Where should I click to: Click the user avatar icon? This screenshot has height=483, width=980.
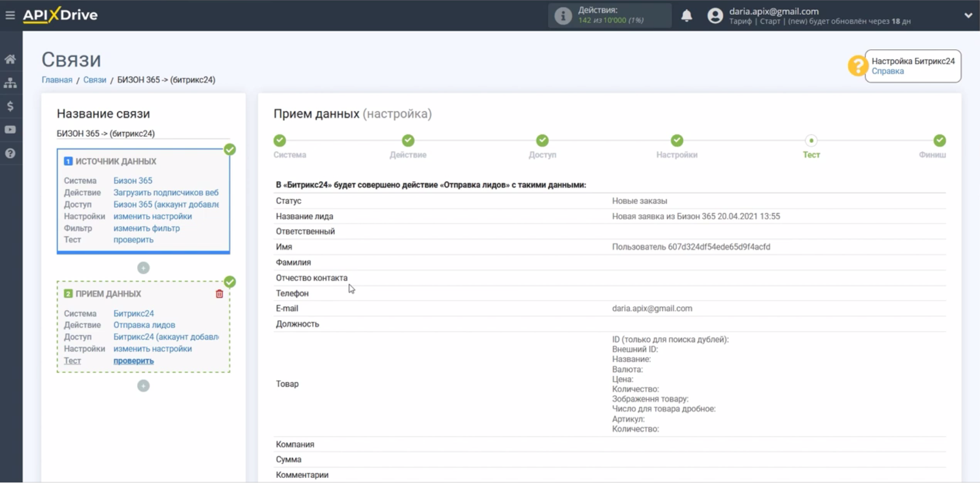click(x=715, y=15)
